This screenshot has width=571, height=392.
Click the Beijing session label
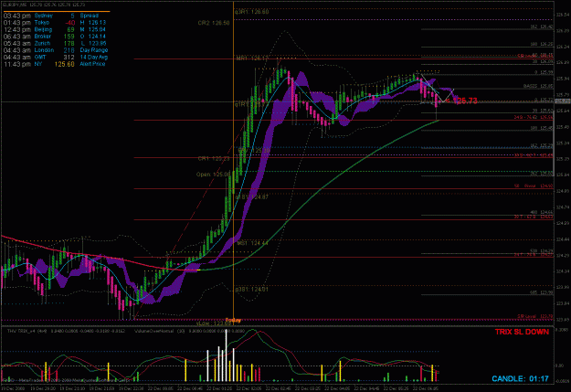point(43,29)
